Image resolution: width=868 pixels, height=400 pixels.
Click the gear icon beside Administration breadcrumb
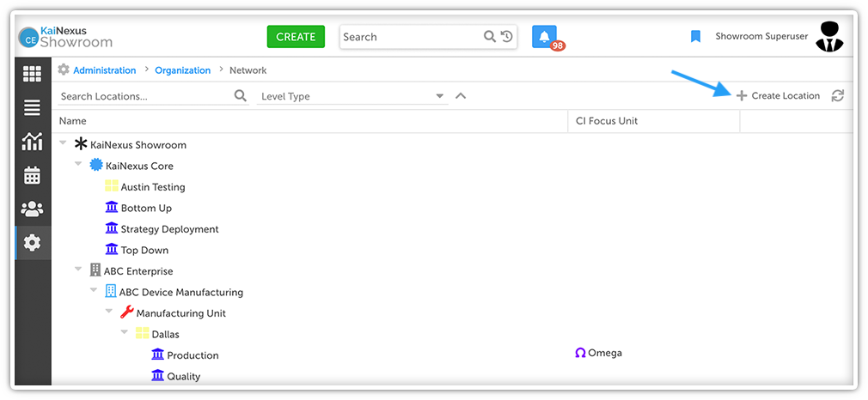pyautogui.click(x=64, y=70)
